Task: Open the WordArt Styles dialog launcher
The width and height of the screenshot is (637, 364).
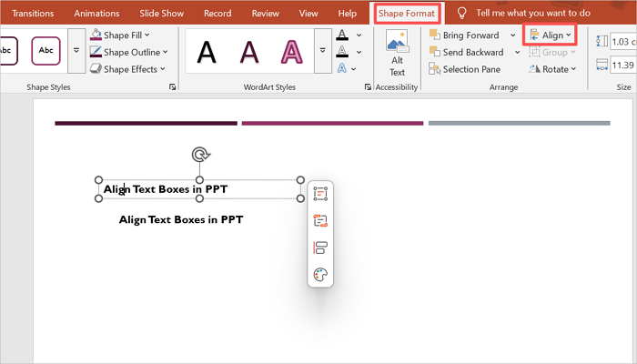Action: 368,87
